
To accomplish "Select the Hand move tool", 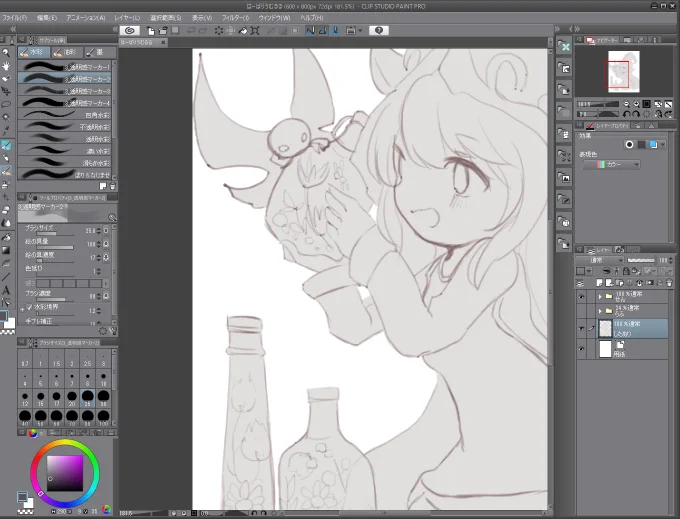I will (6, 66).
